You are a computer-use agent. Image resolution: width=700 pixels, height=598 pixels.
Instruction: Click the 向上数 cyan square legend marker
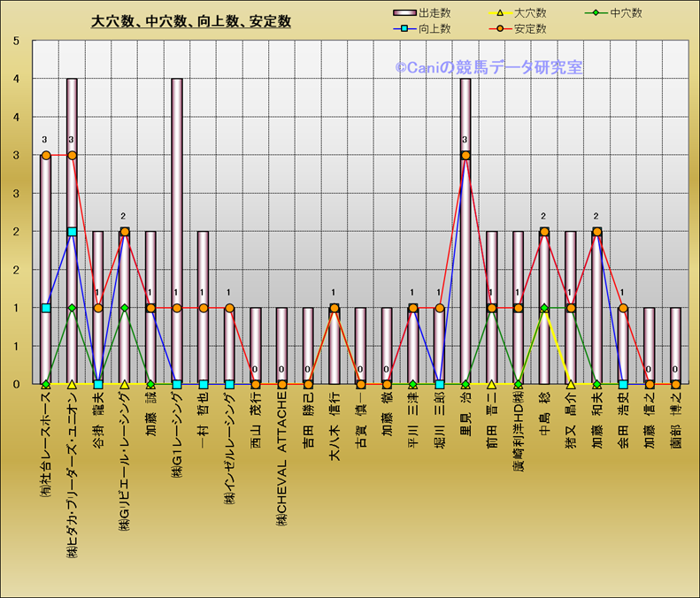[x=404, y=29]
